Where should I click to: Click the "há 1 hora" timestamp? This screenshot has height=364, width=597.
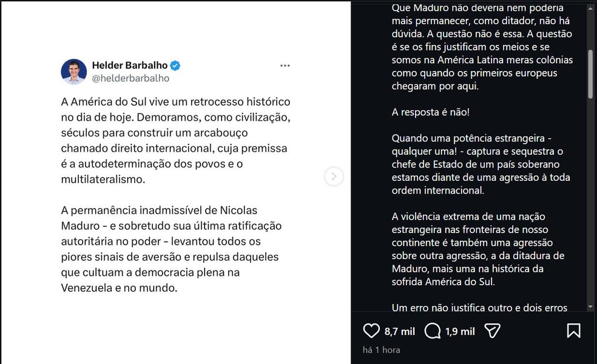tap(381, 350)
